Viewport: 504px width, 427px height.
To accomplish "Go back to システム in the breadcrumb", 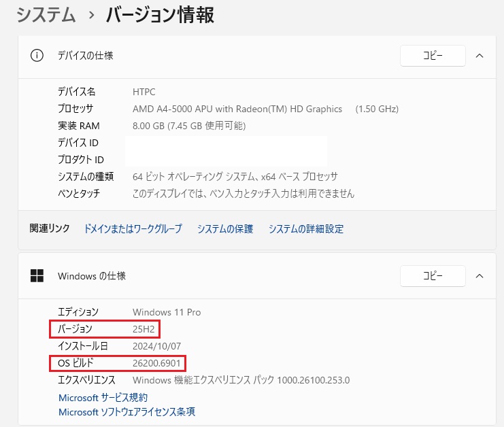I will (46, 15).
